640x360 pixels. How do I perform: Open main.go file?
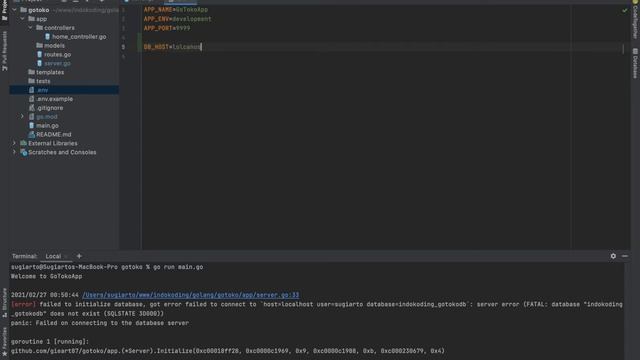47,126
